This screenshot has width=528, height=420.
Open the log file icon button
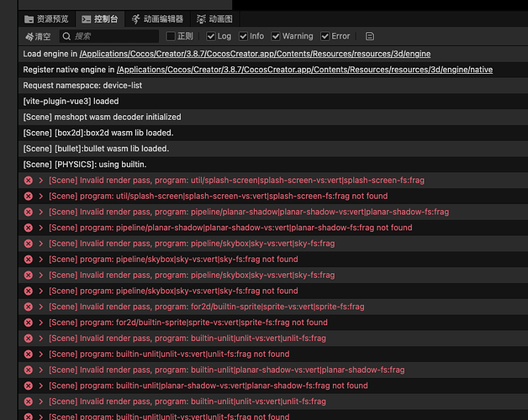coord(369,36)
